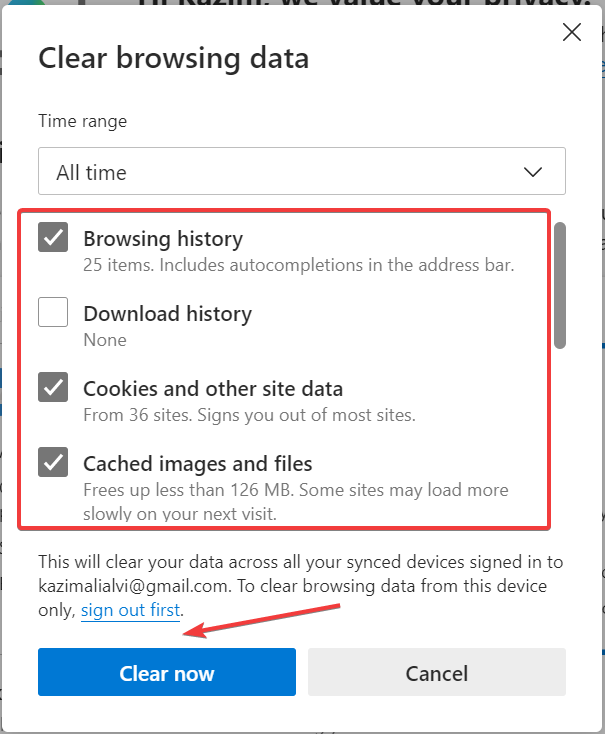Click the Clear now button
605x734 pixels.
pyautogui.click(x=167, y=672)
